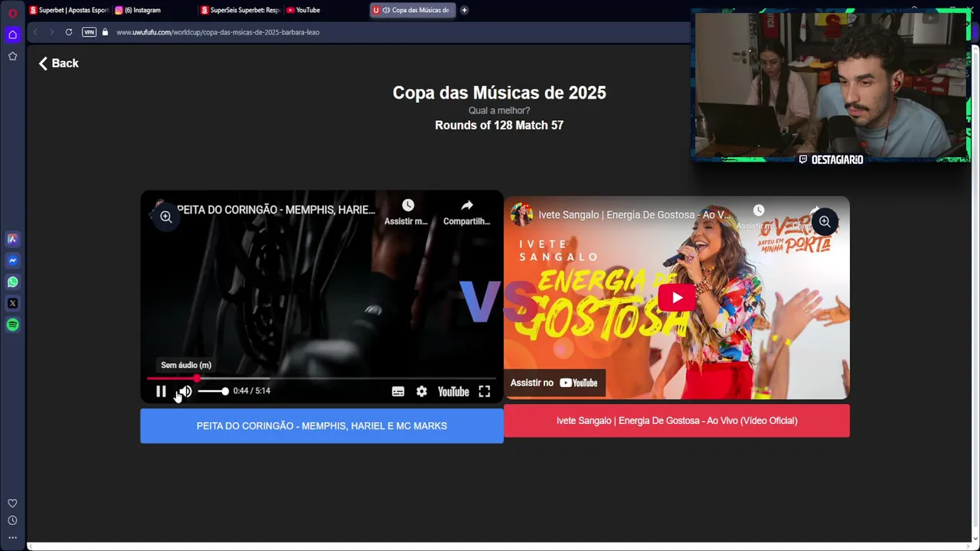Open bookmarks star icon in sidebar
The width and height of the screenshot is (980, 551).
click(12, 56)
